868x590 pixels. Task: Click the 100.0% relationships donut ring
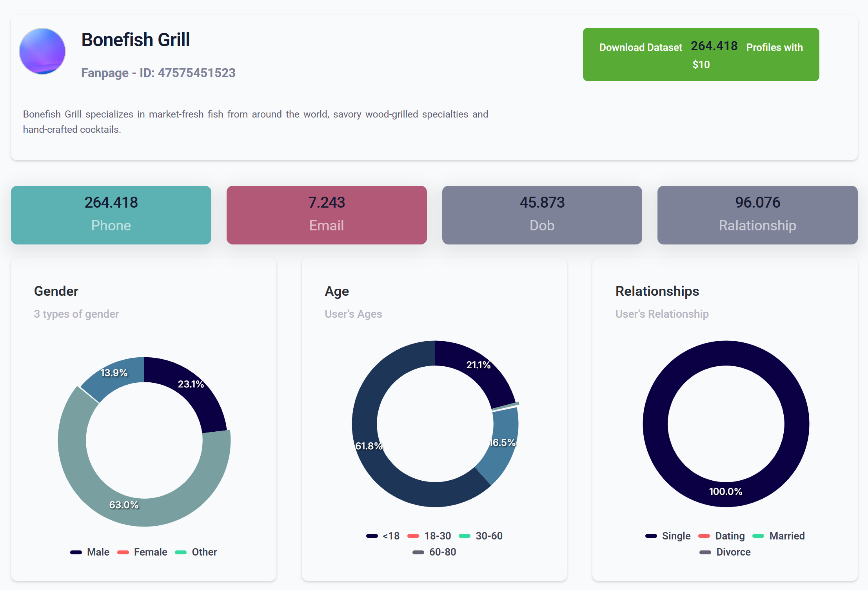point(656,424)
